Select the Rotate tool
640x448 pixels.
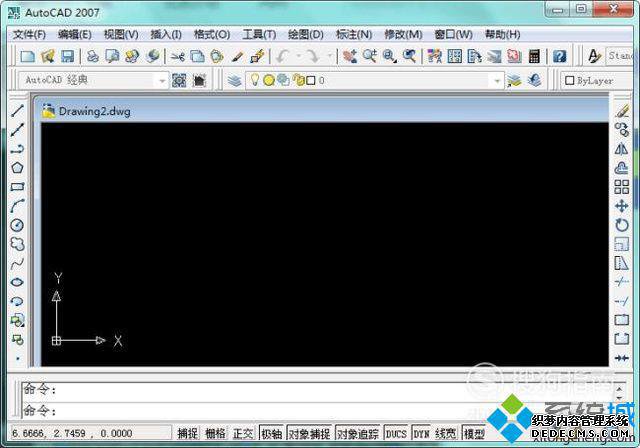click(622, 225)
